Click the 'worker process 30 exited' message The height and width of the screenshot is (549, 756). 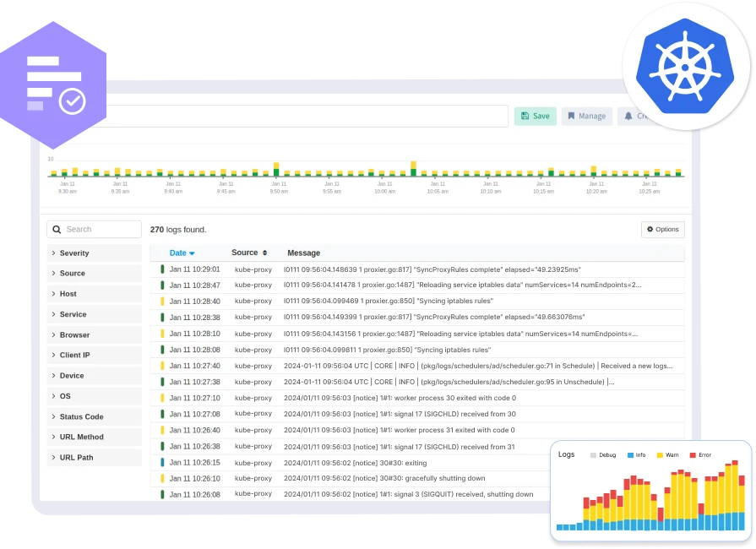400,398
